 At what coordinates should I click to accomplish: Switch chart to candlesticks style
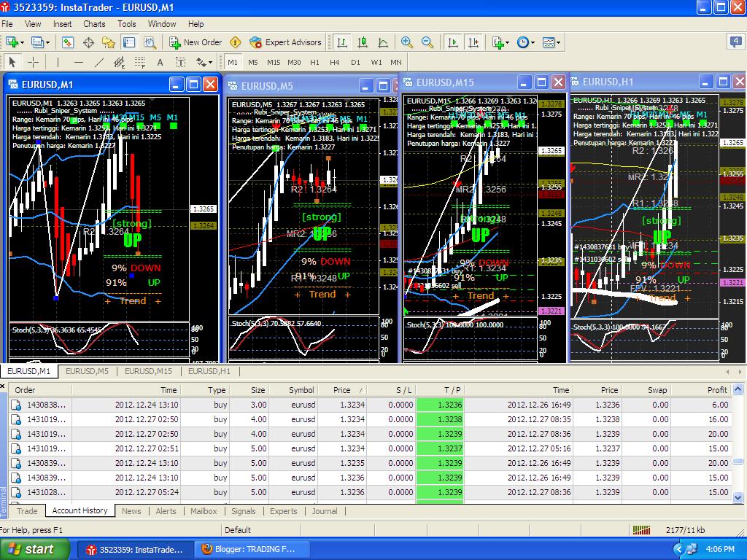pyautogui.click(x=363, y=42)
